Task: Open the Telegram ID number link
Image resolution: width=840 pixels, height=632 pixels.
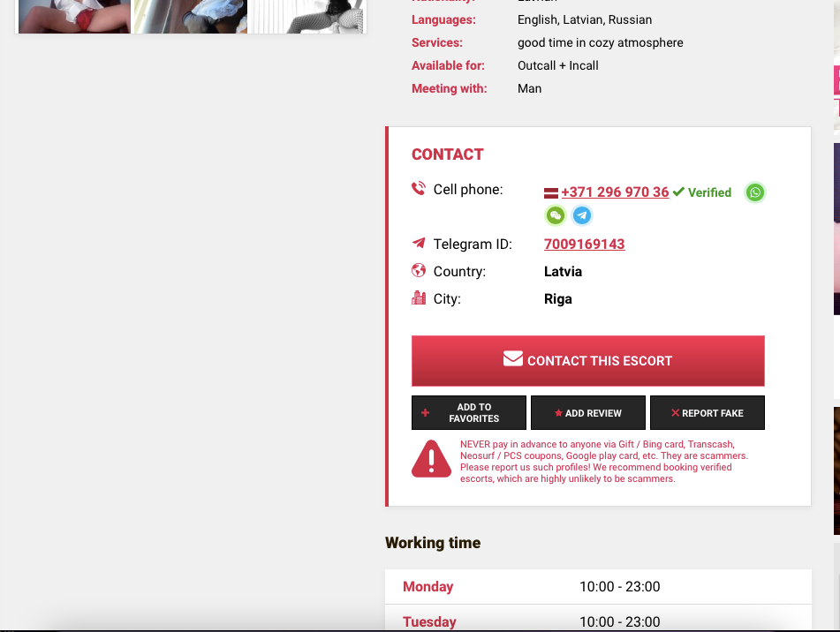Action: coord(585,244)
